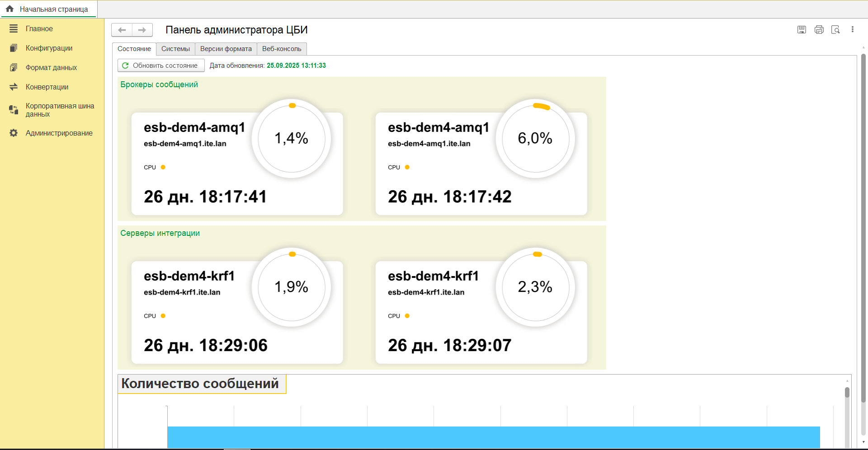The height and width of the screenshot is (450, 868).
Task: Click the Администрирование gear icon
Action: pos(14,133)
